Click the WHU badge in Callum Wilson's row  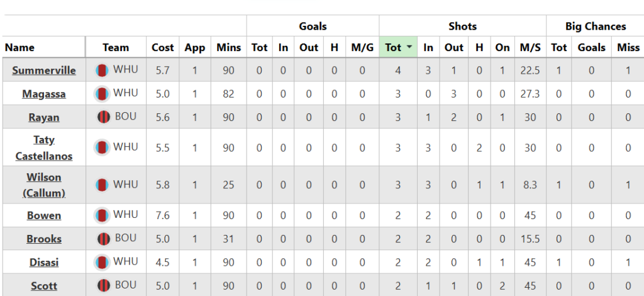pyautogui.click(x=103, y=185)
